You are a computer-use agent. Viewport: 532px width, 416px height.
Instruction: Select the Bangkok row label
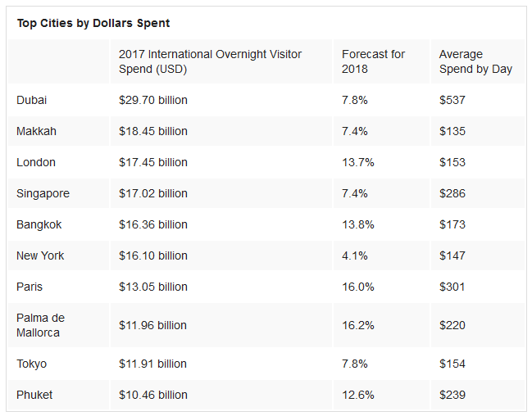(x=39, y=224)
